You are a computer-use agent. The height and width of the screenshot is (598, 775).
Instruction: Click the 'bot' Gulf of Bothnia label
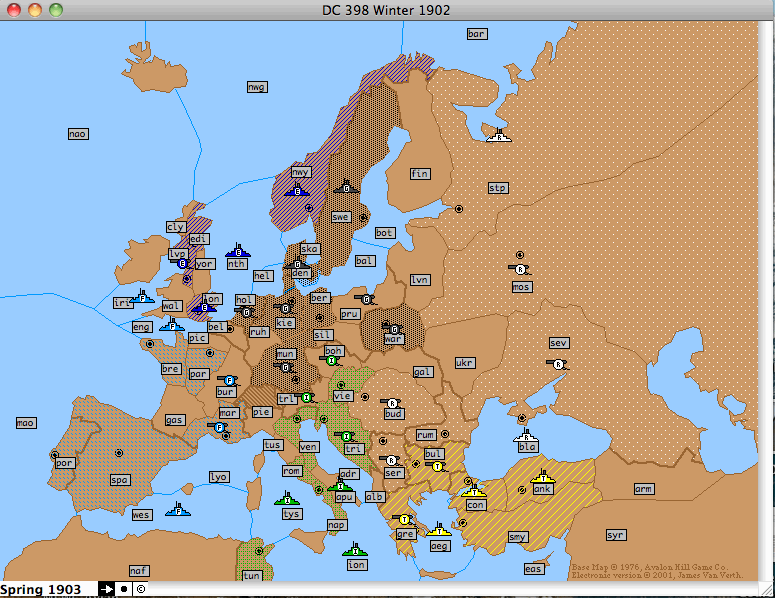(x=385, y=232)
